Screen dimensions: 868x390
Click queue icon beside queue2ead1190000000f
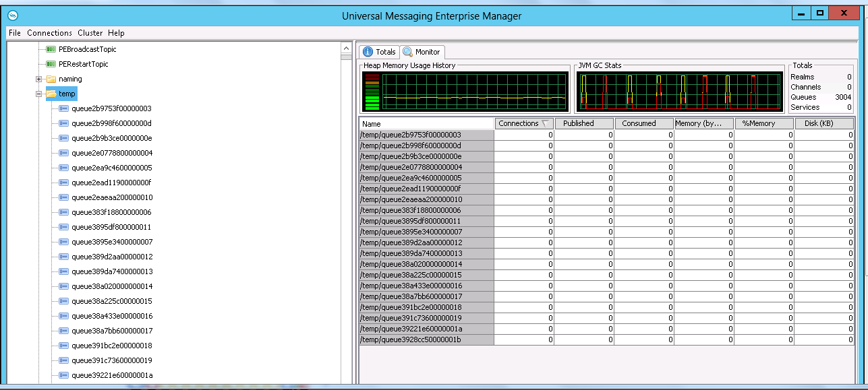tap(64, 183)
